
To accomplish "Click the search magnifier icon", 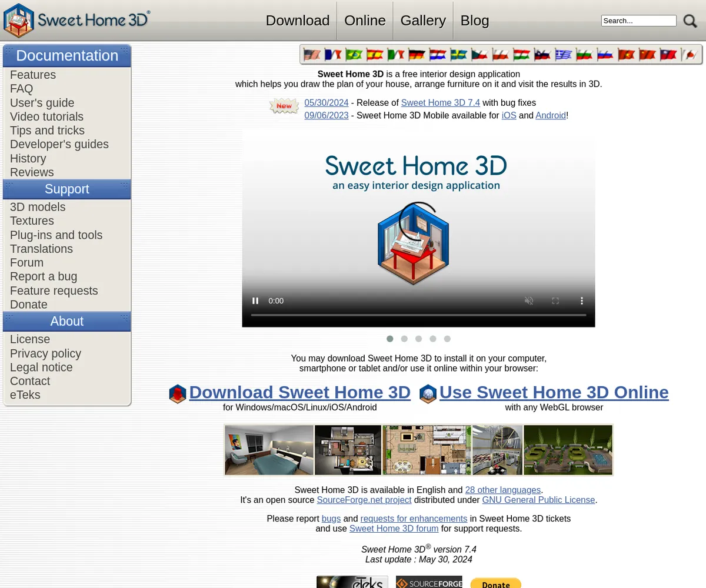I will pyautogui.click(x=690, y=21).
